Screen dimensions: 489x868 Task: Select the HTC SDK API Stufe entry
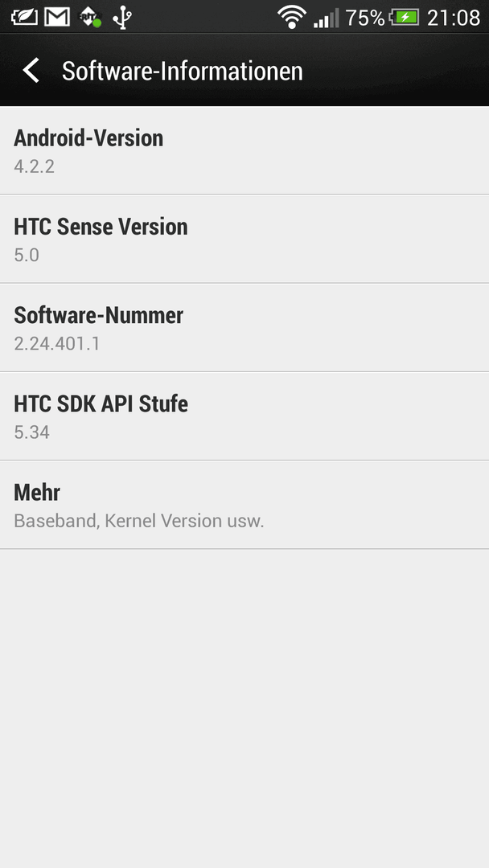point(244,416)
